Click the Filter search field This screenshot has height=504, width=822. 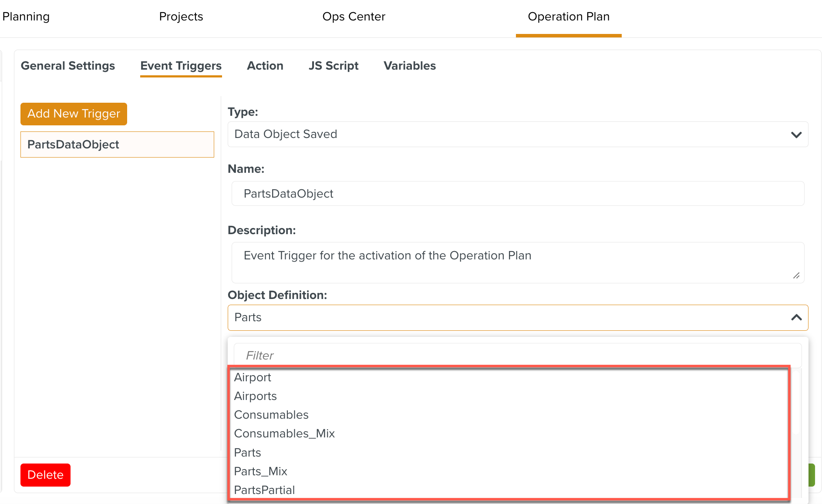pyautogui.click(x=517, y=355)
